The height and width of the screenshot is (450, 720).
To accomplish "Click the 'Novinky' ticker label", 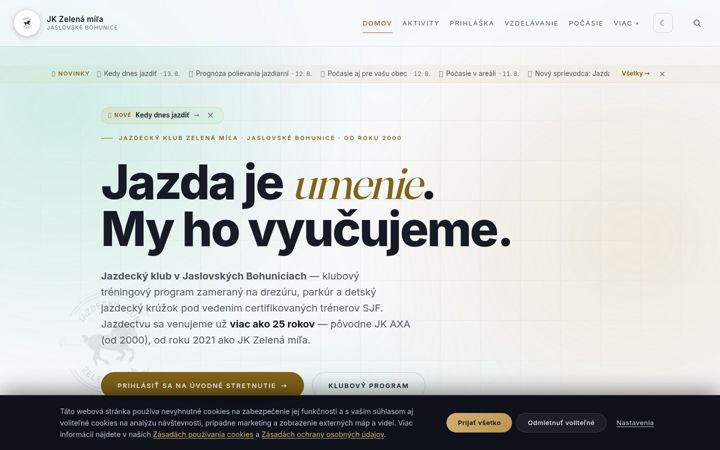I will pos(70,73).
